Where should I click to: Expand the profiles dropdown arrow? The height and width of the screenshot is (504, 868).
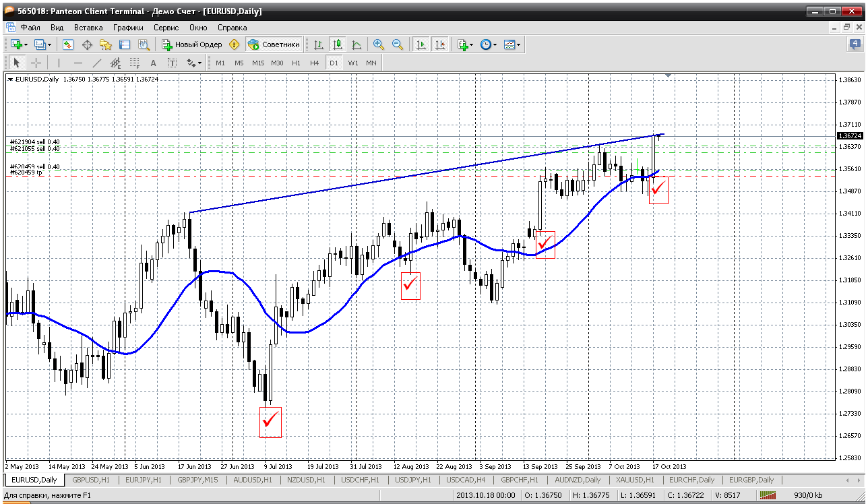point(49,44)
